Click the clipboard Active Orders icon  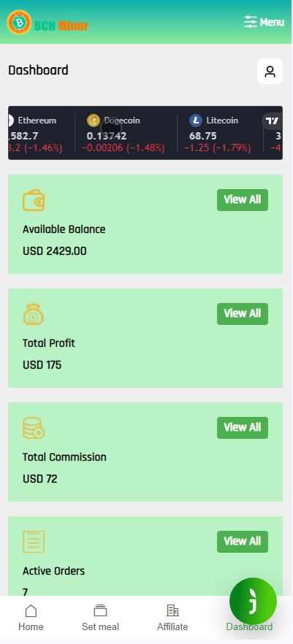[x=34, y=542]
